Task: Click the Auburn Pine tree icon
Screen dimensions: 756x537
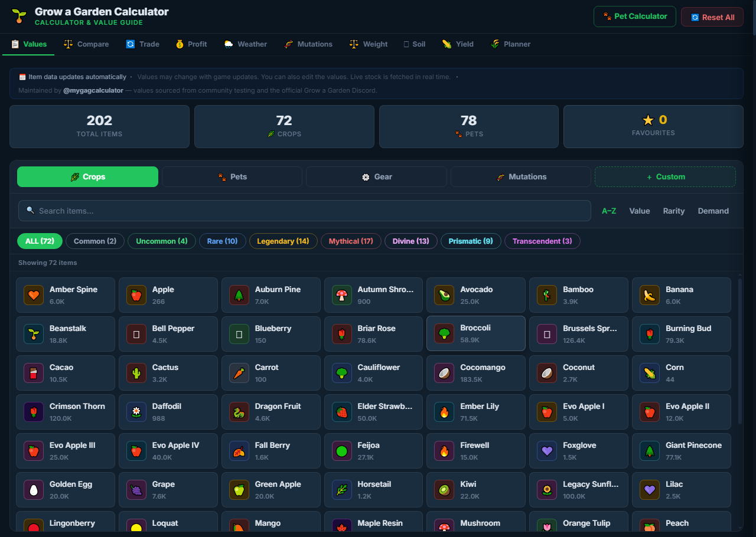Action: coord(239,295)
